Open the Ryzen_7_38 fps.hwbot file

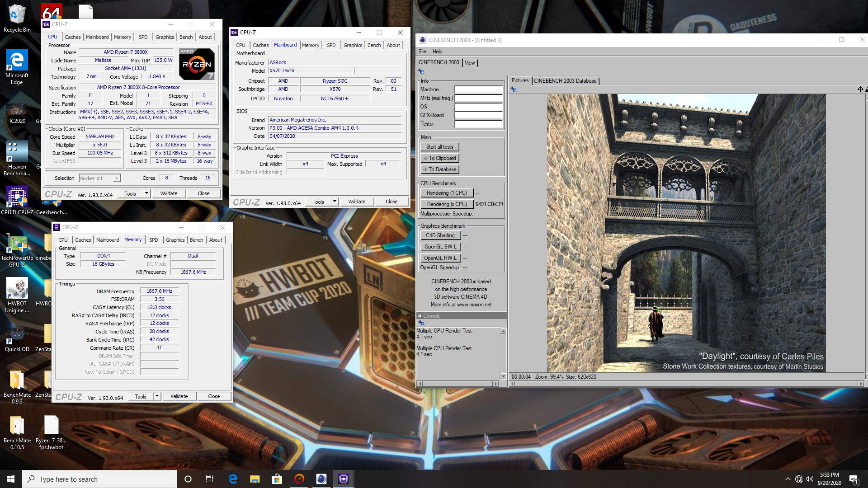[x=51, y=432]
